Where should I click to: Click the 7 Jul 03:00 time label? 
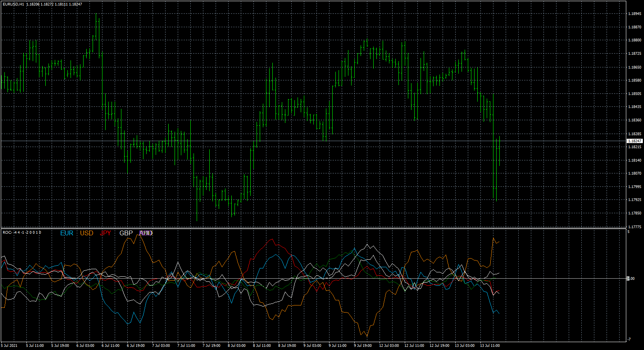tap(161, 346)
